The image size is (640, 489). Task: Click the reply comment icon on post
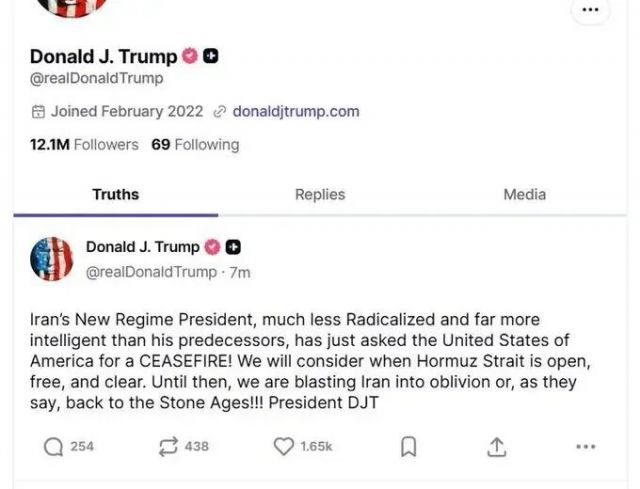[54, 446]
